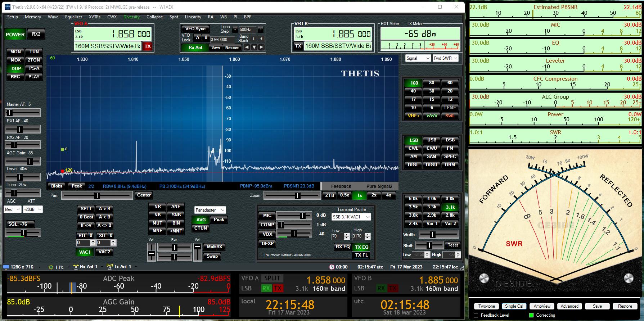This screenshot has height=321, width=644.
Task: Click left silver knob on SWR meter
Action: tap(484, 278)
